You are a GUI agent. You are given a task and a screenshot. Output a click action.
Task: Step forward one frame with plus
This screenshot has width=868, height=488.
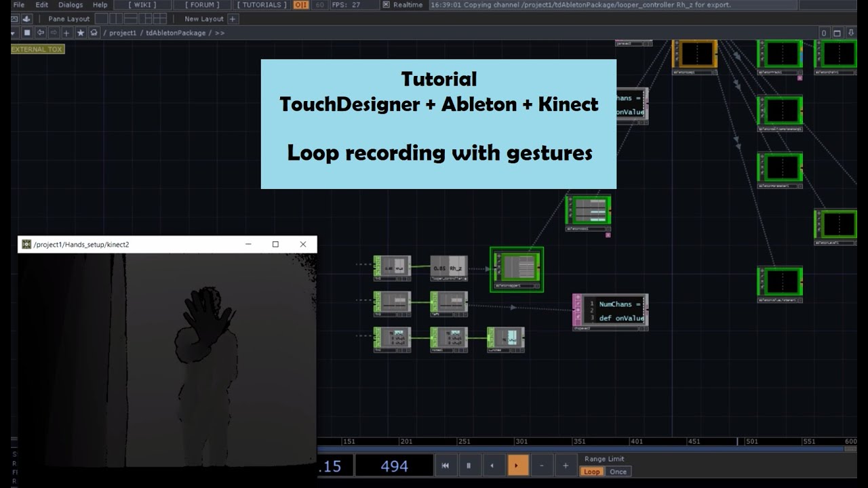pos(566,466)
